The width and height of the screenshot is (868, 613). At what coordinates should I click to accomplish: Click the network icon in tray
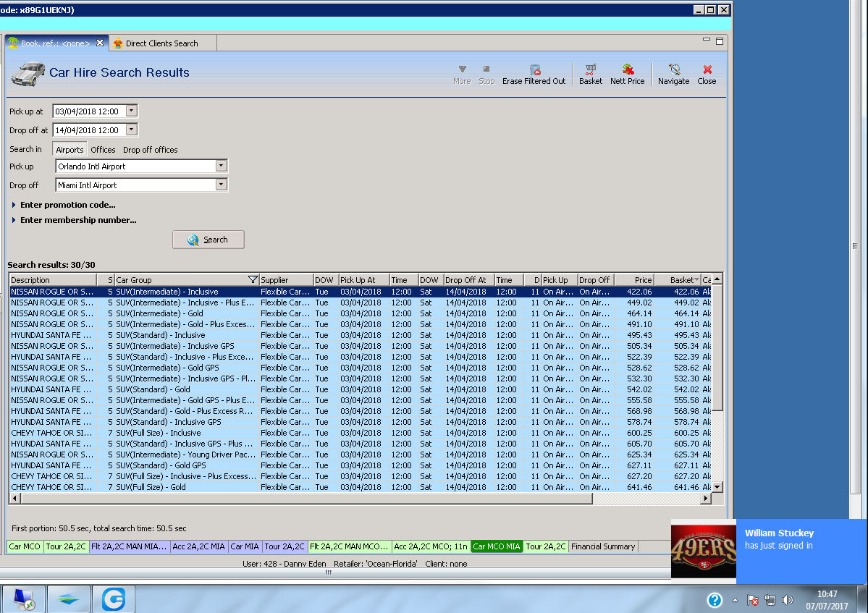(770, 600)
